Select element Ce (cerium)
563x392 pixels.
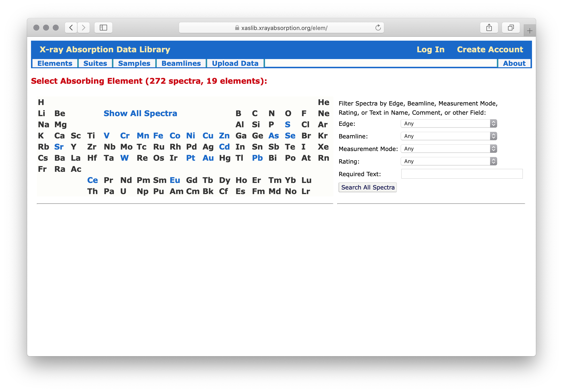coord(93,180)
